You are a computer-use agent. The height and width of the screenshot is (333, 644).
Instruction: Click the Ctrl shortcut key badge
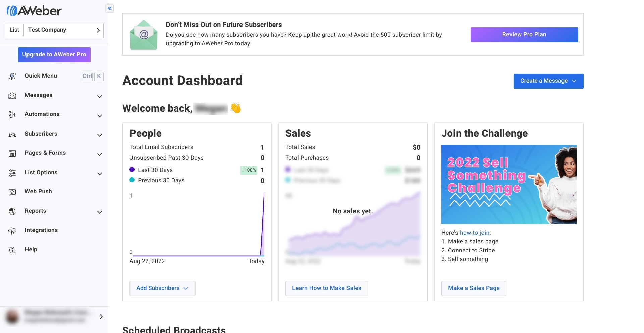click(x=87, y=76)
